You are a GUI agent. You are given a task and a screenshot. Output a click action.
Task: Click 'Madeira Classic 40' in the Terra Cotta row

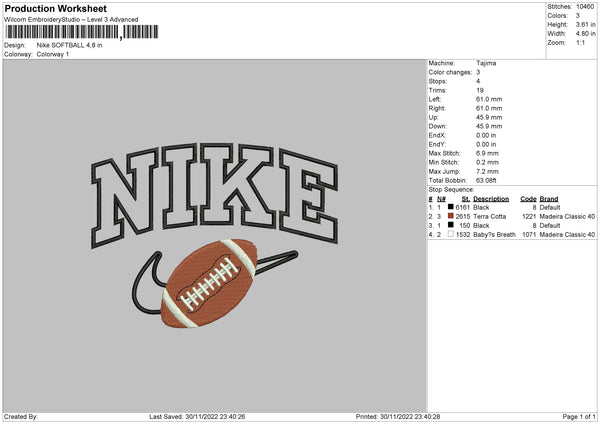[567, 217]
